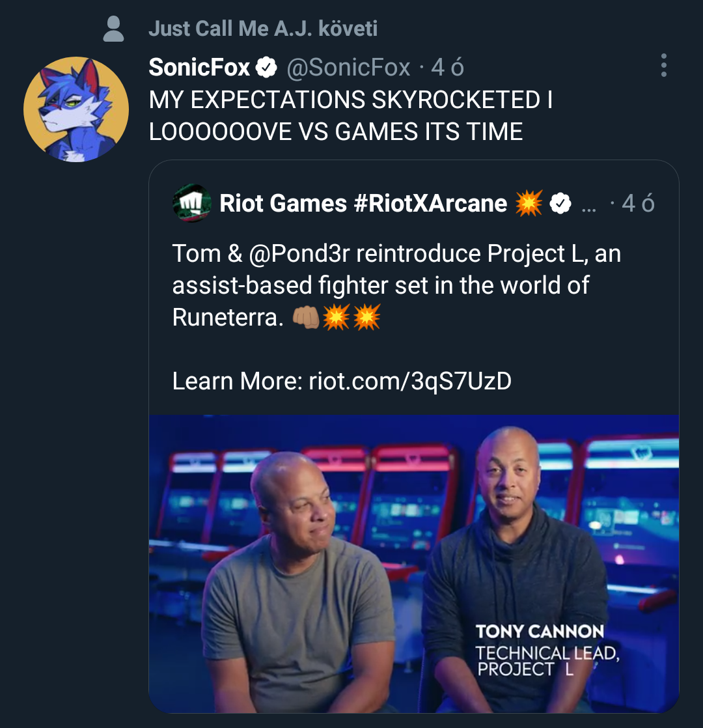703x728 pixels.
Task: Open the riot.com/3qS7UzD link
Action: click(410, 381)
